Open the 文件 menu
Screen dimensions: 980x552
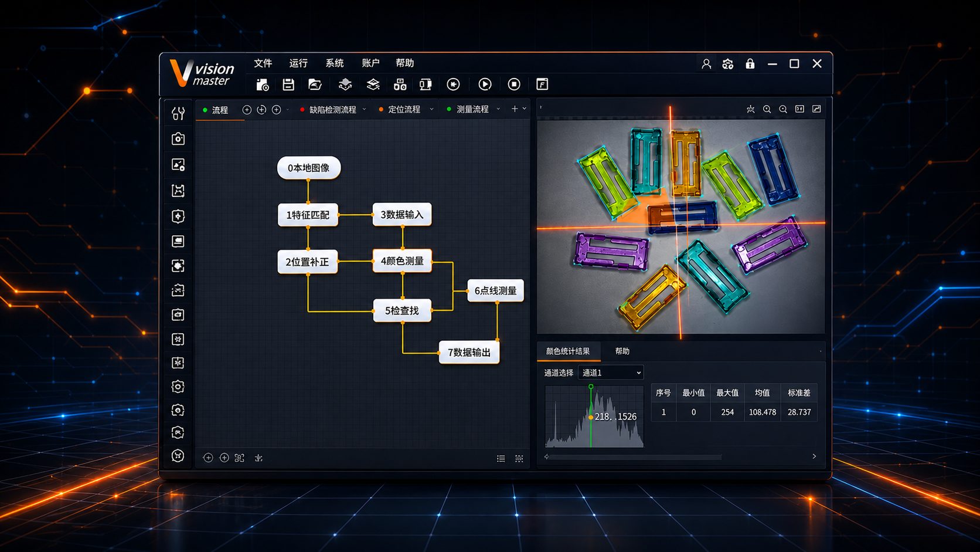pyautogui.click(x=263, y=63)
